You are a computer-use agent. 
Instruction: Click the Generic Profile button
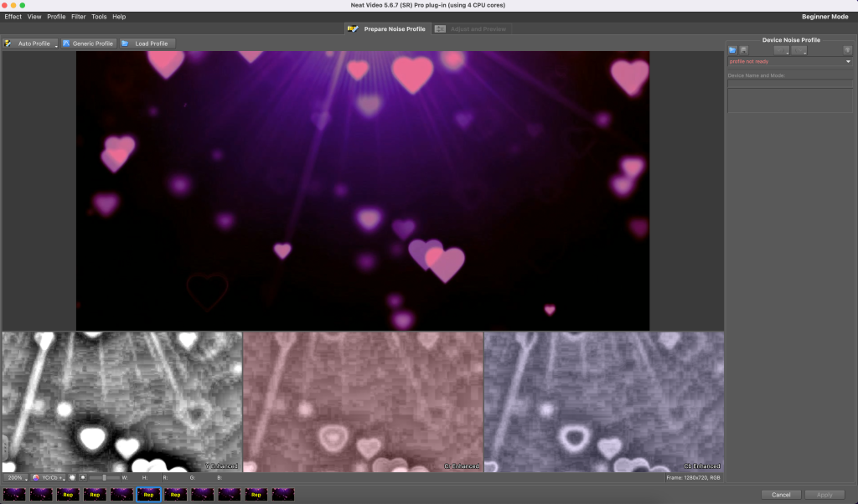[88, 44]
